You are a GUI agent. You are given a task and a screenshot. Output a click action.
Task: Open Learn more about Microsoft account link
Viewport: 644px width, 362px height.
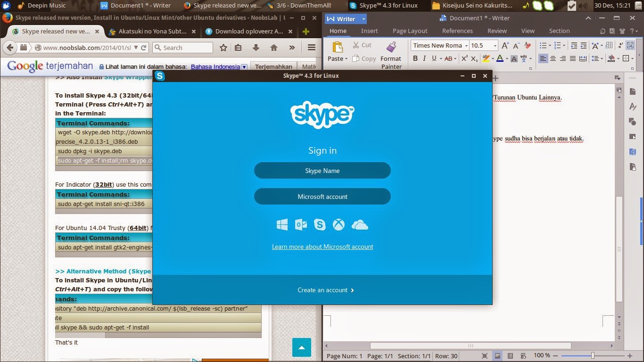(322, 247)
